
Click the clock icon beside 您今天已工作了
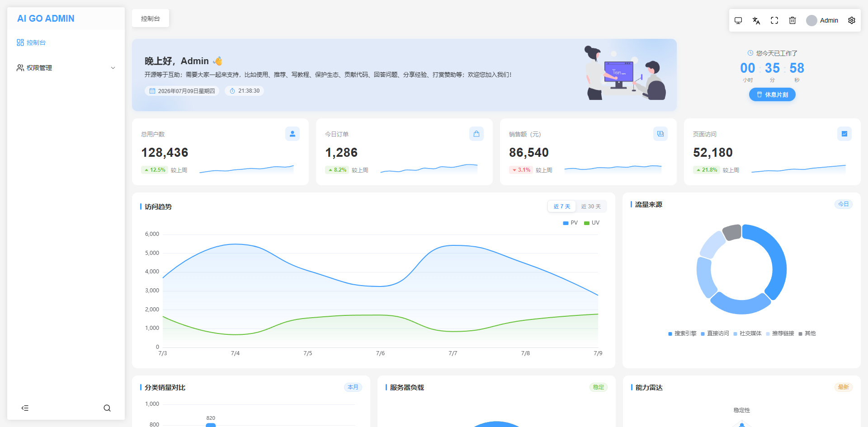(750, 53)
